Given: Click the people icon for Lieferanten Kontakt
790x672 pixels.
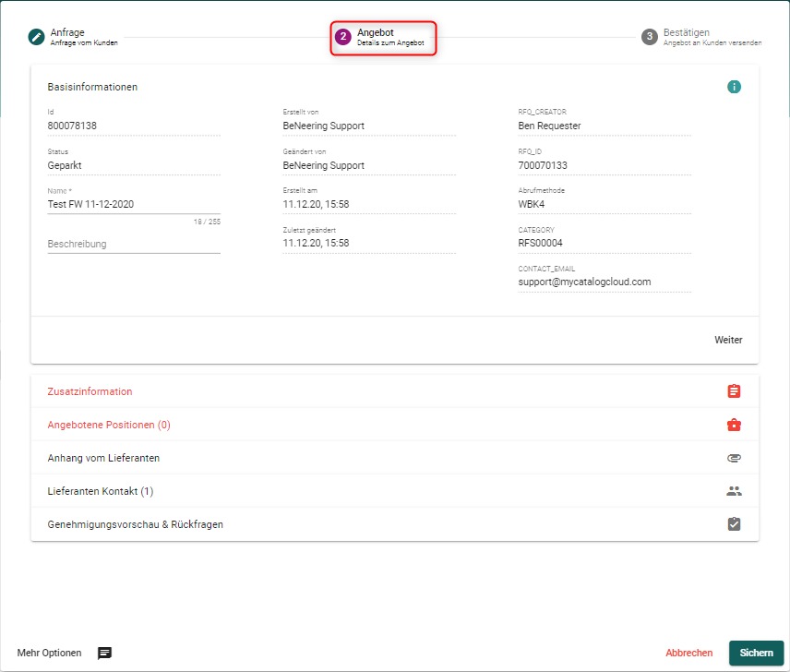Looking at the screenshot, I should (x=734, y=491).
